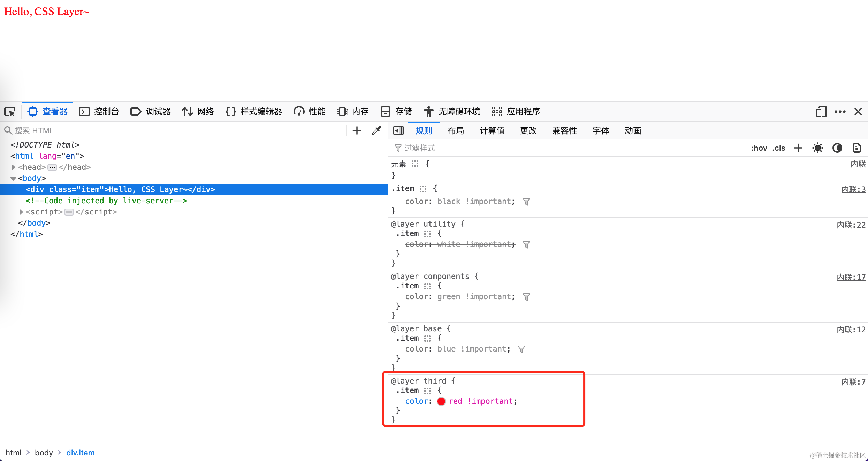The width and height of the screenshot is (868, 461).
Task: Open responsive design mode
Action: point(821,112)
